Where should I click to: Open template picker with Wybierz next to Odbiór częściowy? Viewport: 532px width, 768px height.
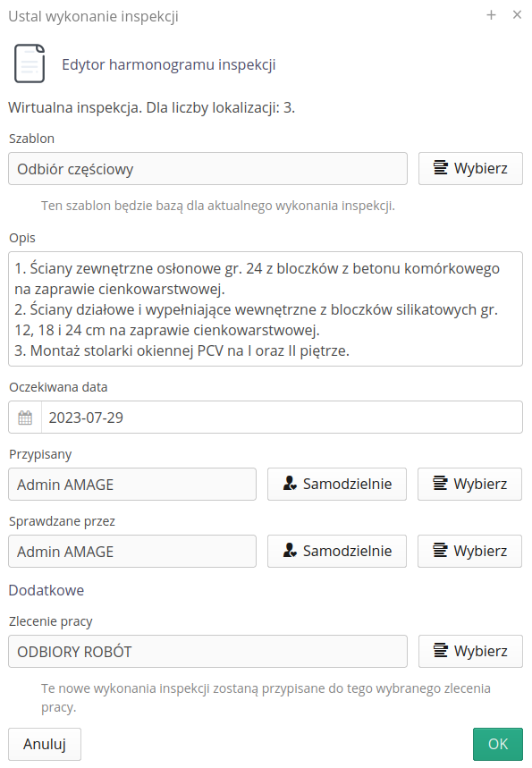[470, 168]
